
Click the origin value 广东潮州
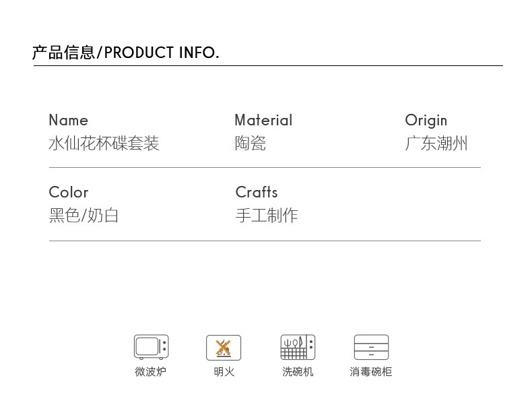click(436, 144)
